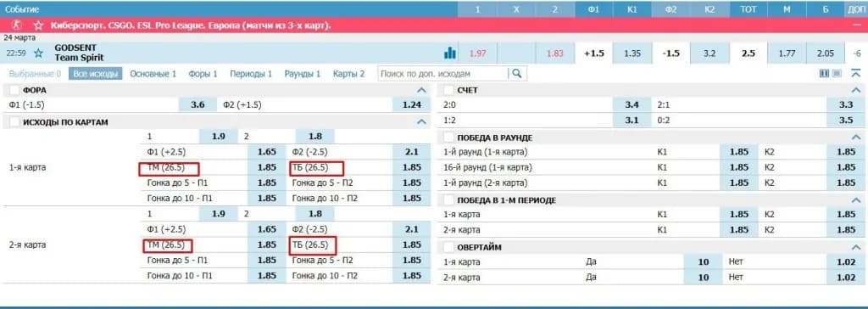The height and width of the screenshot is (309, 868).
Task: Select main-row handicap +1.5 odds 1.35
Action: (632, 53)
